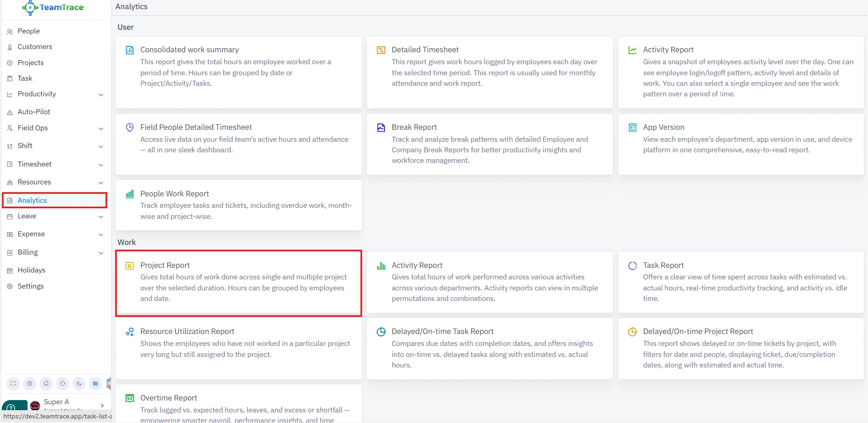868x423 pixels.
Task: Open the Project Report card
Action: click(x=239, y=283)
